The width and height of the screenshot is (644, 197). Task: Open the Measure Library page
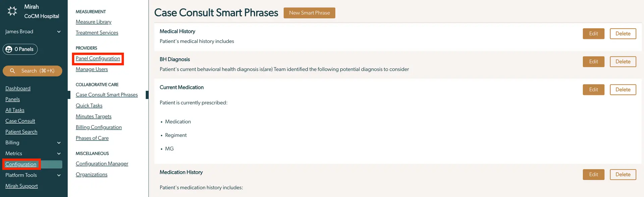[93, 21]
